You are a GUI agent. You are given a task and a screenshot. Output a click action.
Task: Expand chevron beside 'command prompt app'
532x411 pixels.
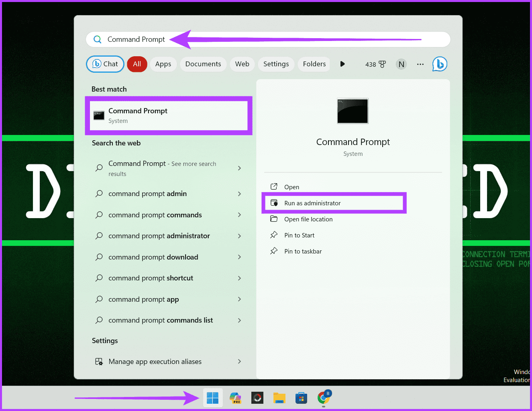239,299
